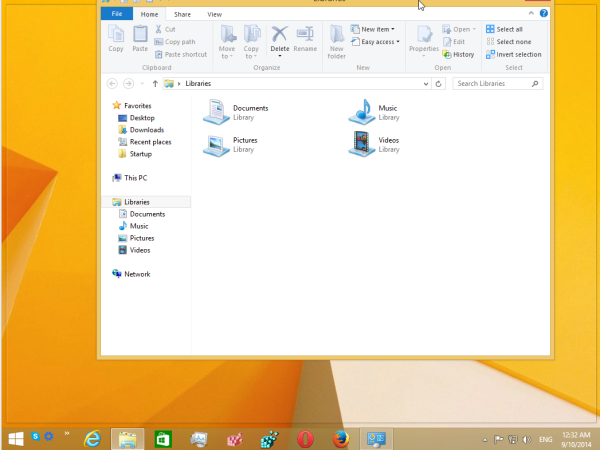The height and width of the screenshot is (450, 600).
Task: Select Libraries node in navigation pane
Action: pyautogui.click(x=146, y=202)
